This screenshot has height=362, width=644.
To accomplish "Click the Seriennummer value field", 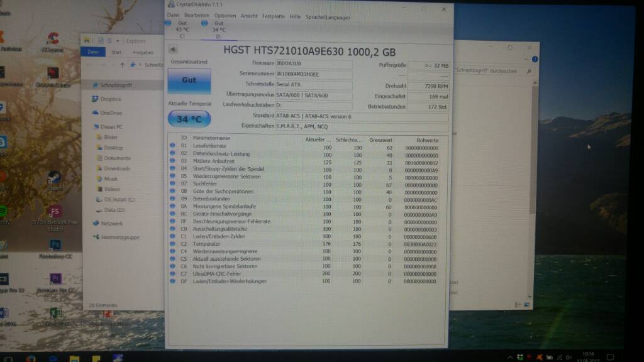I will tap(314, 74).
